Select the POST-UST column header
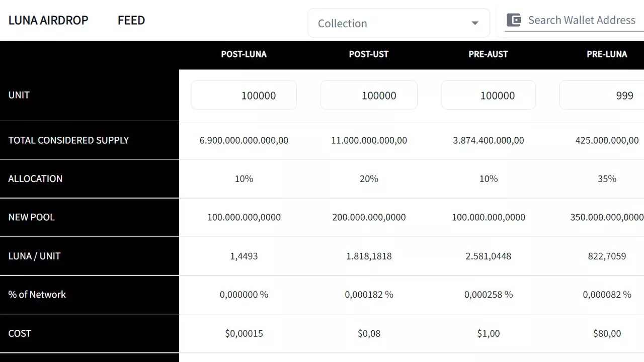This screenshot has width=644, height=362. pos(369,54)
